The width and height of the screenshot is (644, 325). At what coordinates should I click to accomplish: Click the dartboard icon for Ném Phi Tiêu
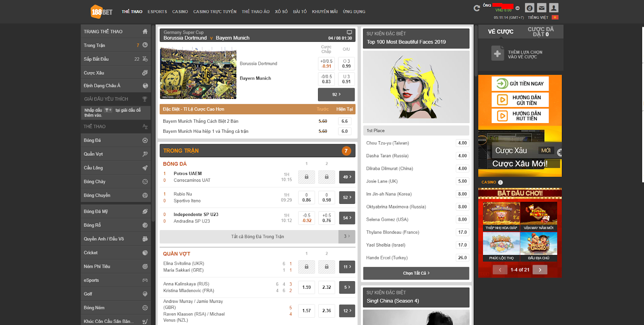point(145,266)
